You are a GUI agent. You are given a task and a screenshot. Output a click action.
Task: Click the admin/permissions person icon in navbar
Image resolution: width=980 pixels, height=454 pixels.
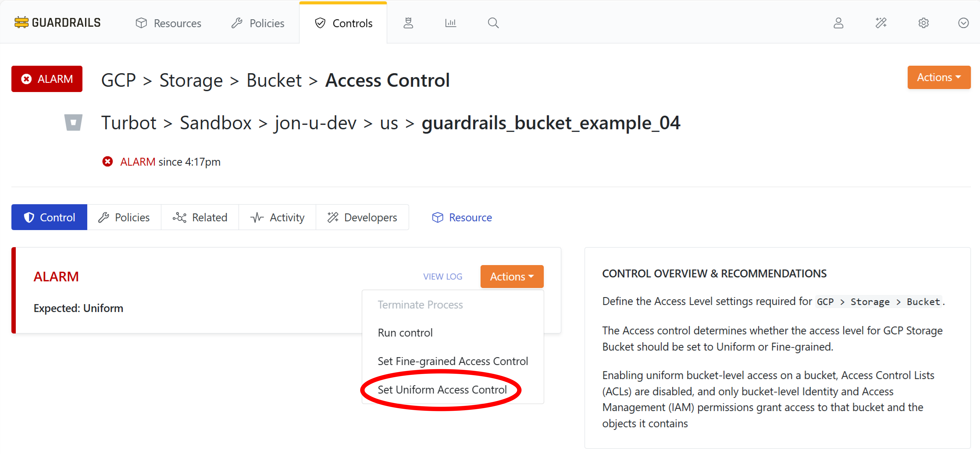tap(408, 23)
